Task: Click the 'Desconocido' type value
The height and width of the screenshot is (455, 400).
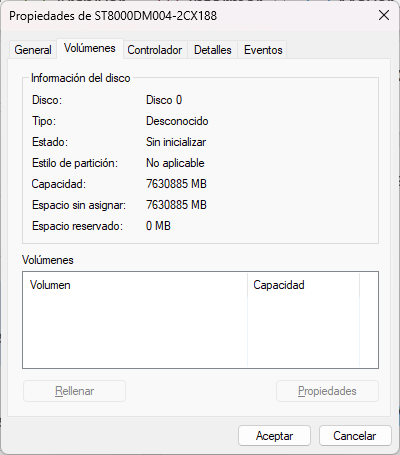Action: [177, 121]
